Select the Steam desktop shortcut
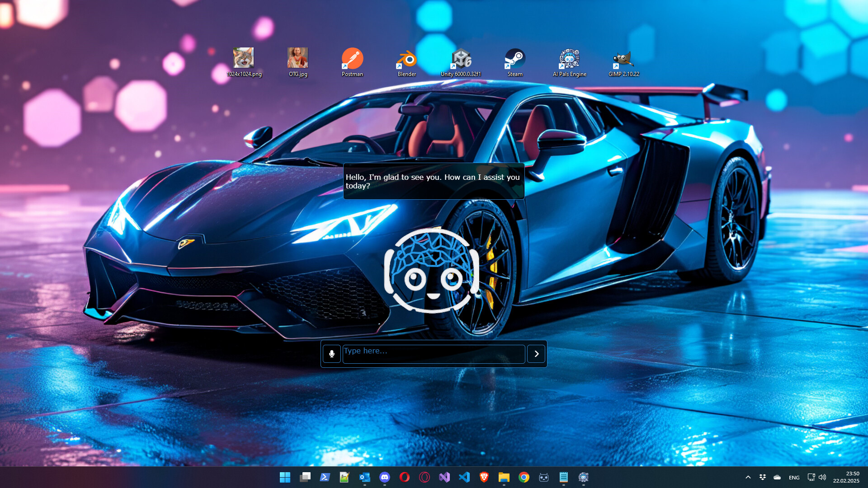This screenshot has height=488, width=868. (515, 62)
